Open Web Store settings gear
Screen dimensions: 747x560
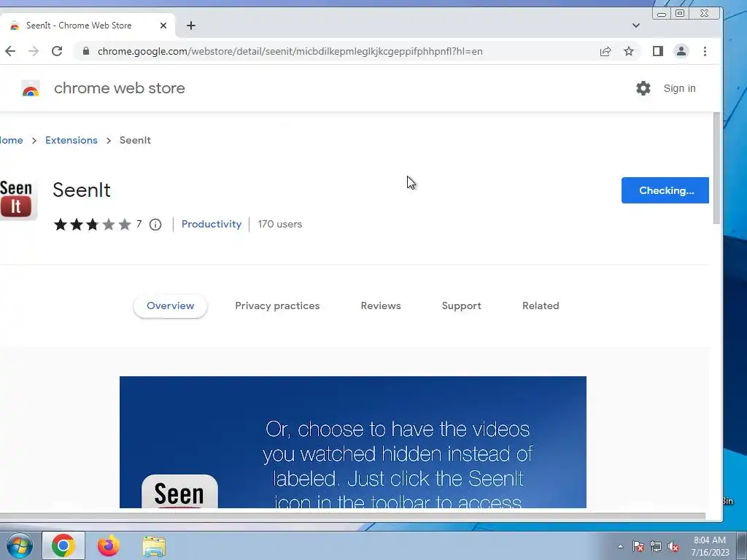click(643, 88)
